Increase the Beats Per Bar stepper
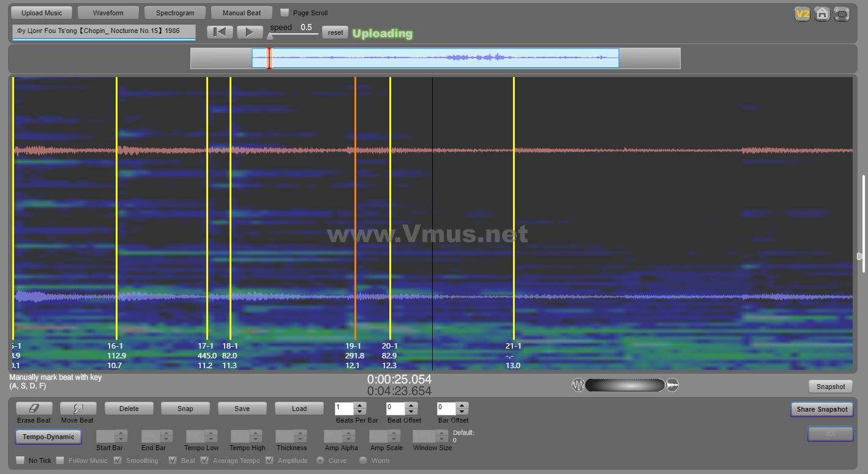The height and width of the screenshot is (474, 868). [x=360, y=405]
